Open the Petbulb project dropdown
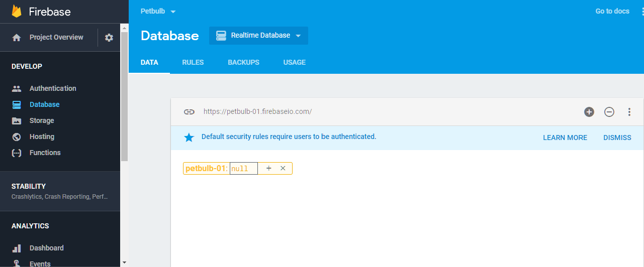 pos(158,12)
